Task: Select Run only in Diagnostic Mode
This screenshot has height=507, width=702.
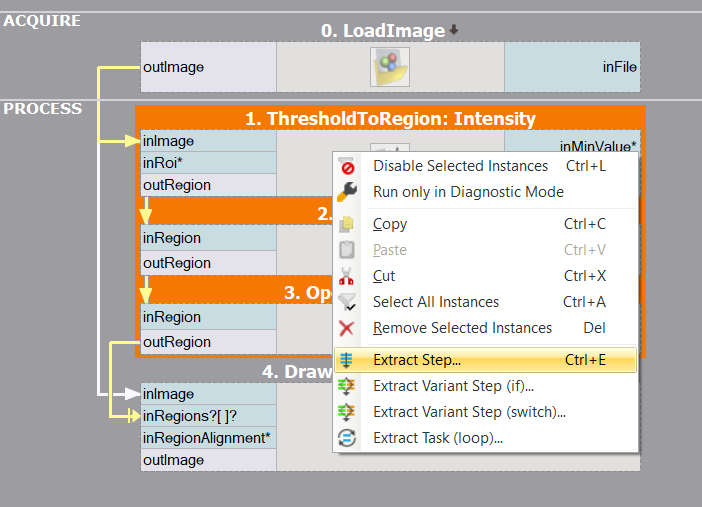Action: tap(468, 192)
